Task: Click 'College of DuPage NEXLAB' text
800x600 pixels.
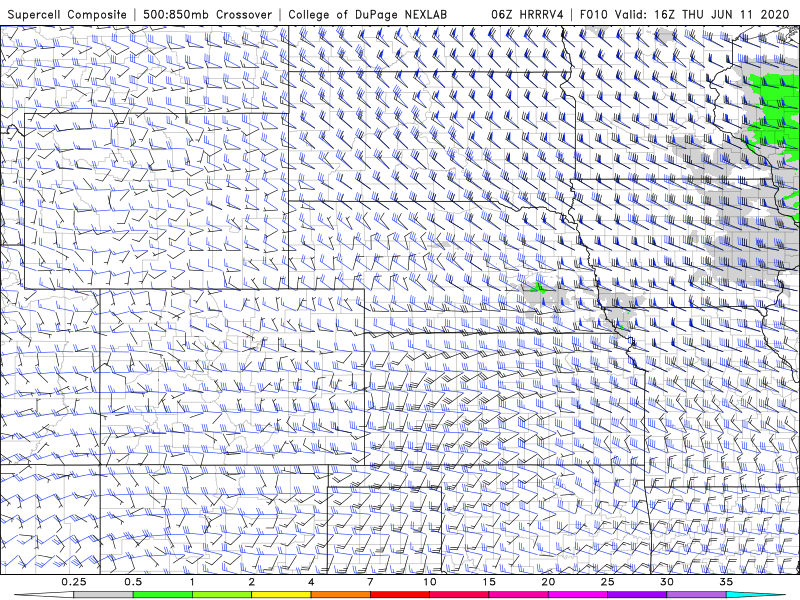Action: [x=367, y=15]
